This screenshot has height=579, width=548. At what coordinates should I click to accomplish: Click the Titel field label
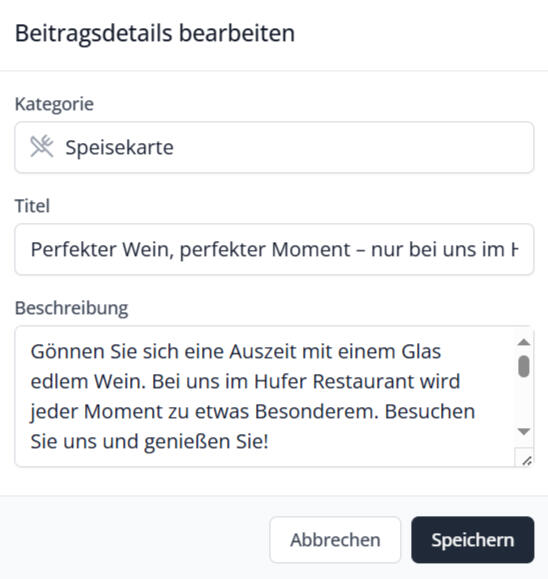point(32,206)
